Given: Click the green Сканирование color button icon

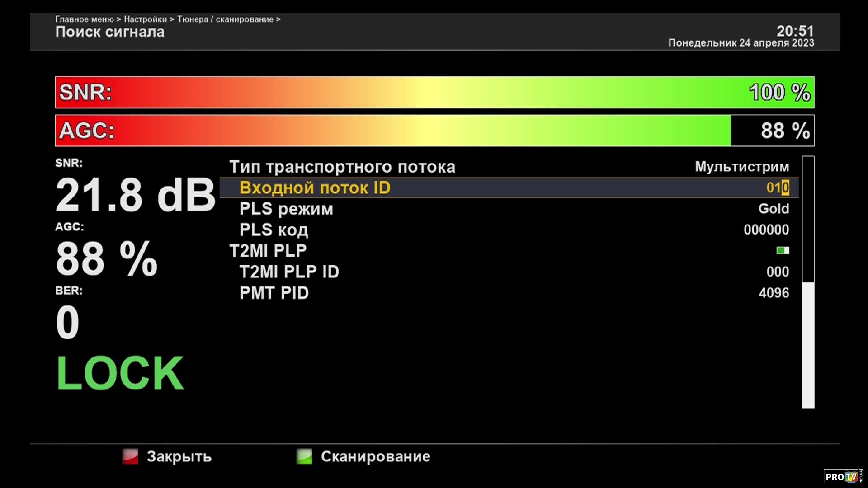Looking at the screenshot, I should (x=304, y=456).
